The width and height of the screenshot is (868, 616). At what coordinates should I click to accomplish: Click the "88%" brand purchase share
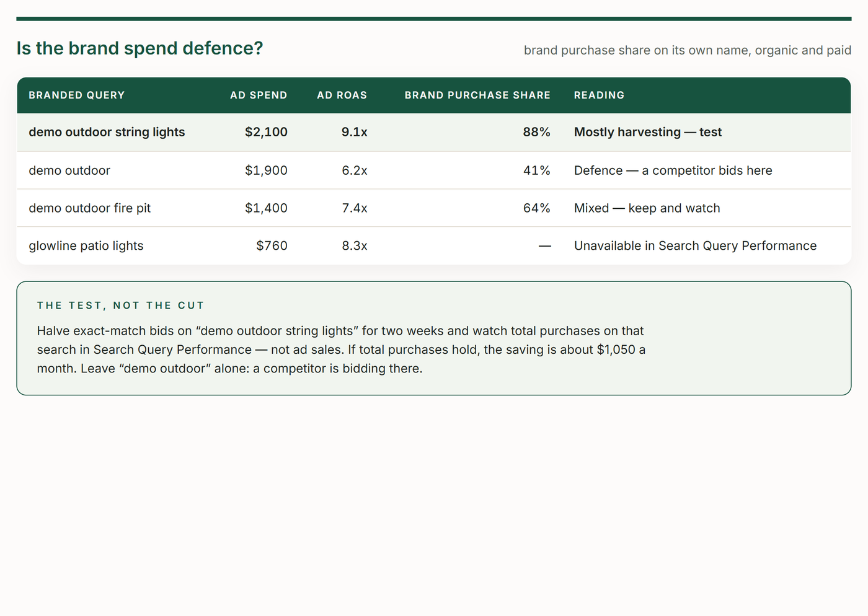(536, 132)
